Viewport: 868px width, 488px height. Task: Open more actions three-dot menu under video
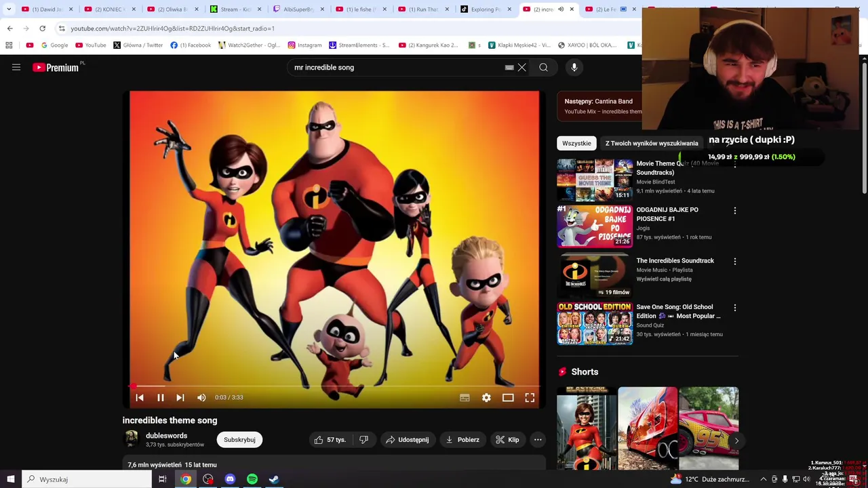click(x=538, y=440)
